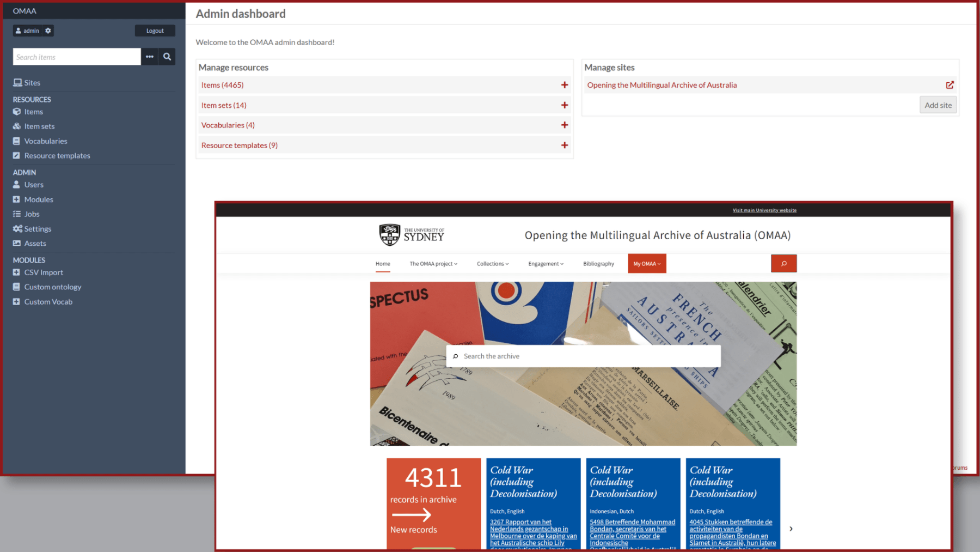The image size is (980, 552).
Task: Click the arrow to New records
Action: 411,515
